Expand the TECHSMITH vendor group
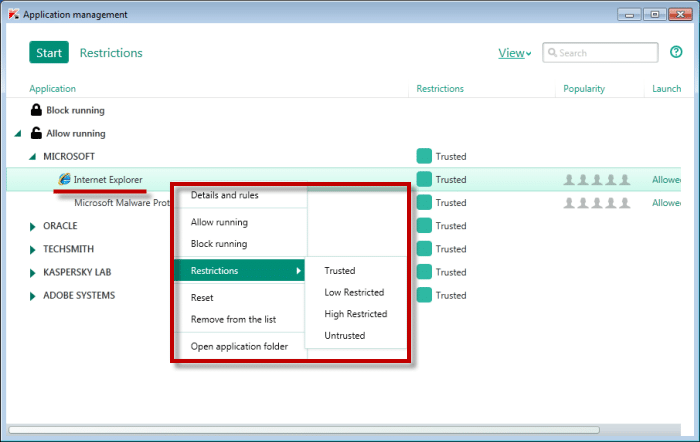 (x=32, y=250)
